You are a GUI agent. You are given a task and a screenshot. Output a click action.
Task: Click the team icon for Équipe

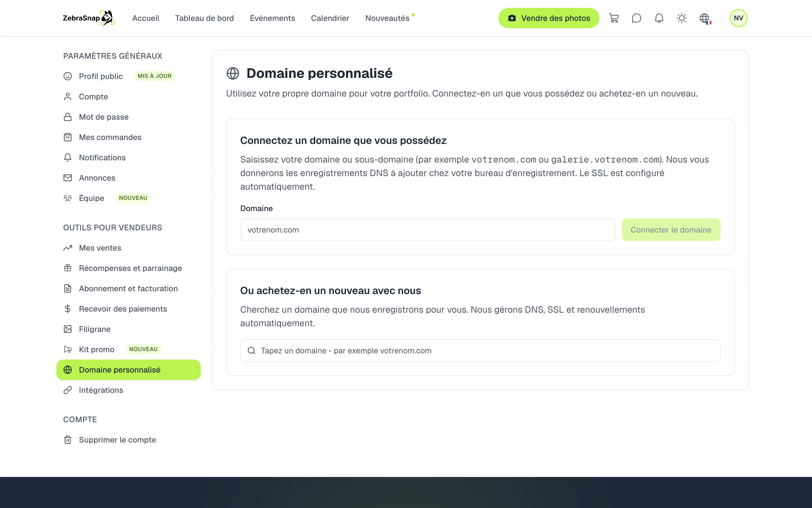68,198
